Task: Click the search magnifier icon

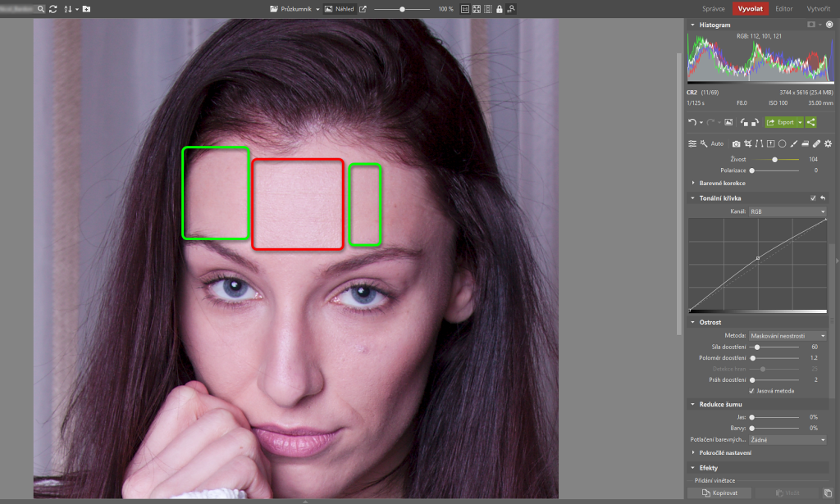Action: [x=41, y=9]
